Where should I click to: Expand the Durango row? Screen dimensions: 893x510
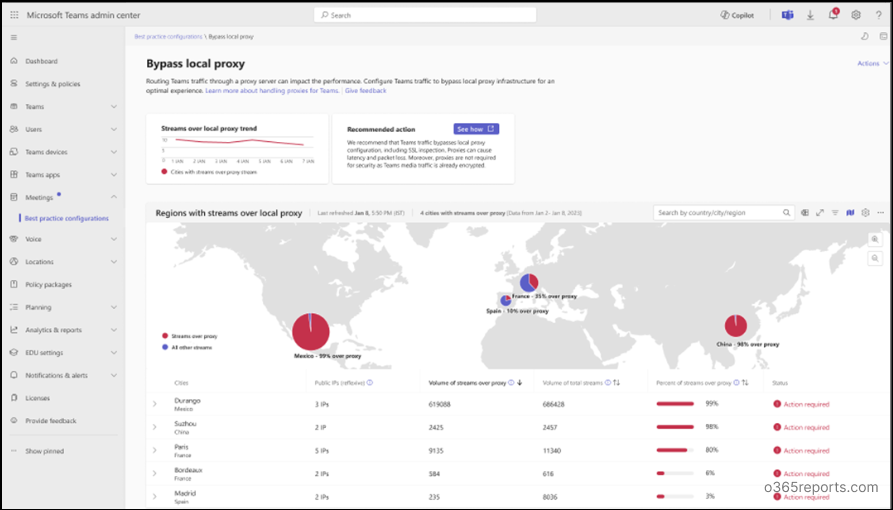pyautogui.click(x=154, y=404)
